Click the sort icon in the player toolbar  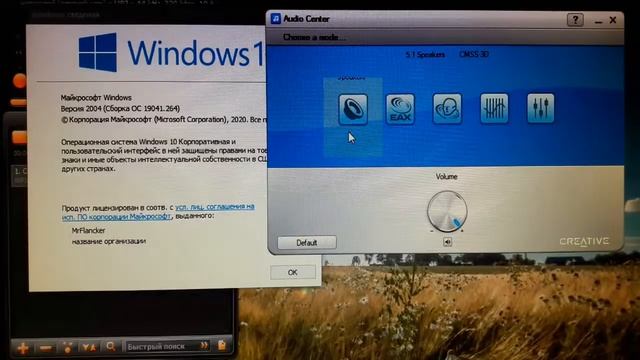click(89, 347)
